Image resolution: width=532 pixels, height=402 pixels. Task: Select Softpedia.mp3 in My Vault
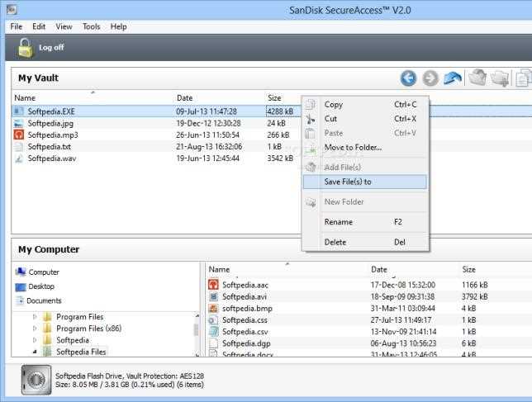tap(53, 135)
